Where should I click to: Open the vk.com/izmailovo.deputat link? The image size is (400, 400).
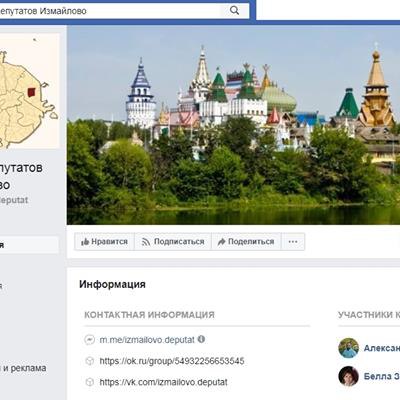coord(164,382)
